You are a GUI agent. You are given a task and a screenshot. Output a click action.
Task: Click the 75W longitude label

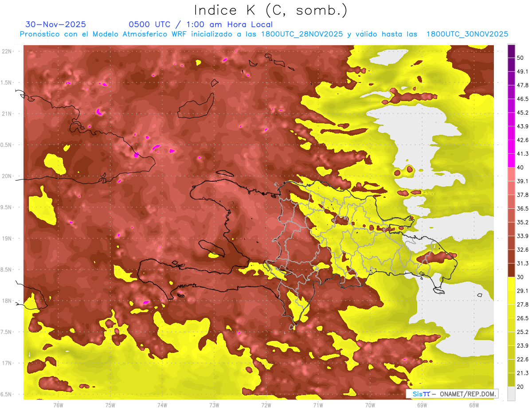(x=110, y=405)
